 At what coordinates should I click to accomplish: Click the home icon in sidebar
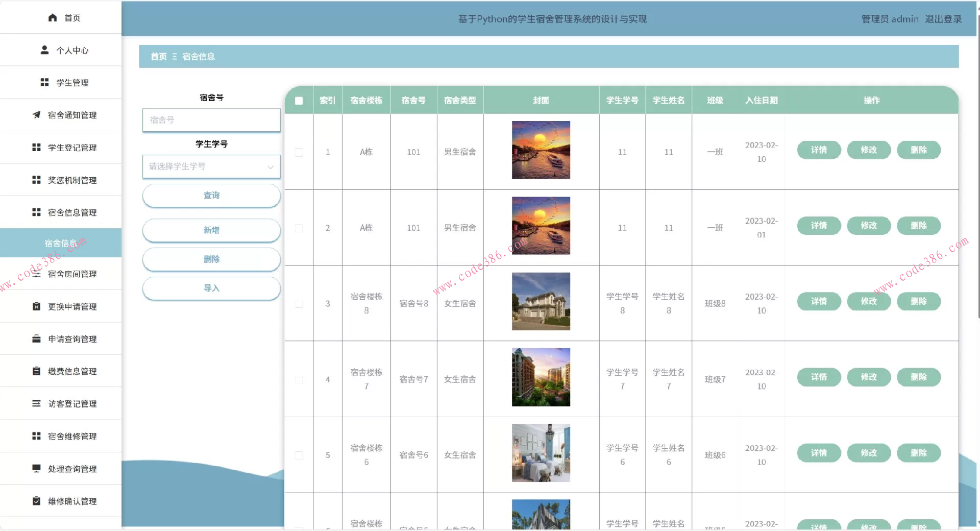click(x=52, y=18)
